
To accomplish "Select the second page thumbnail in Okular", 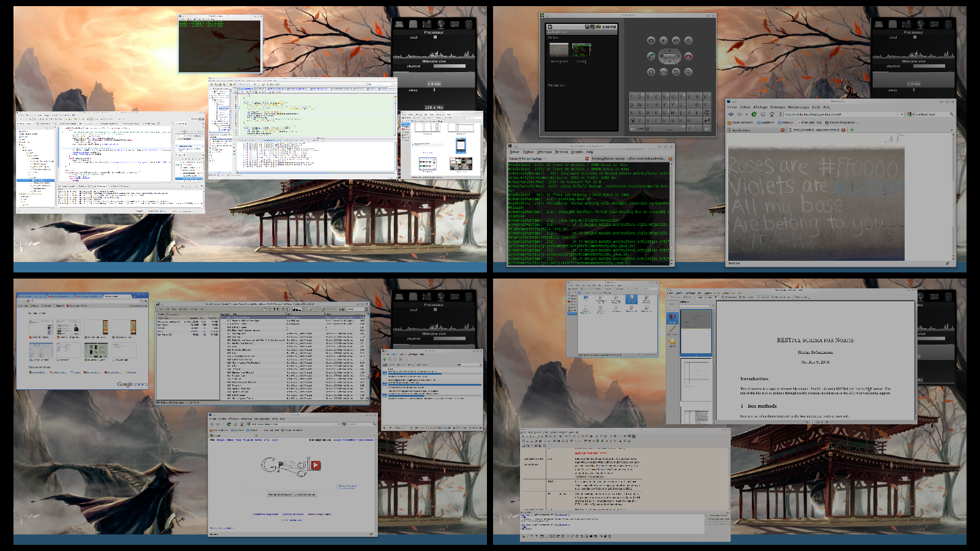I will point(696,380).
